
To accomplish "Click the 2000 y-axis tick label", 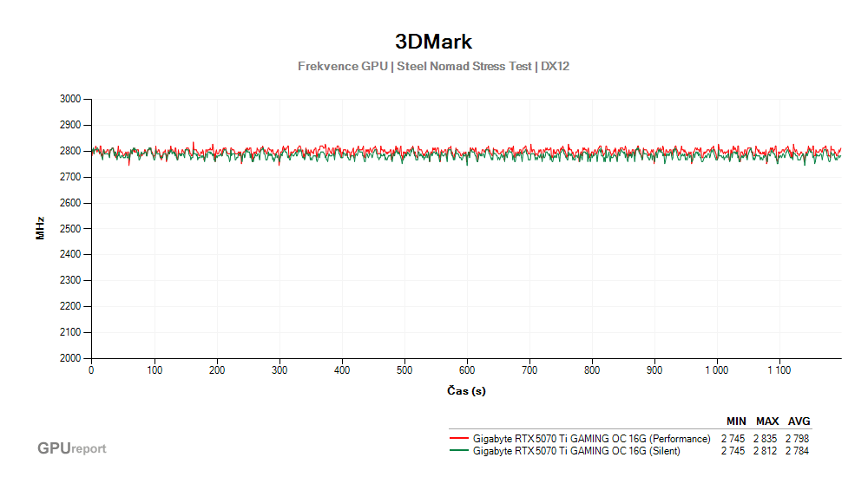I will click(x=70, y=358).
